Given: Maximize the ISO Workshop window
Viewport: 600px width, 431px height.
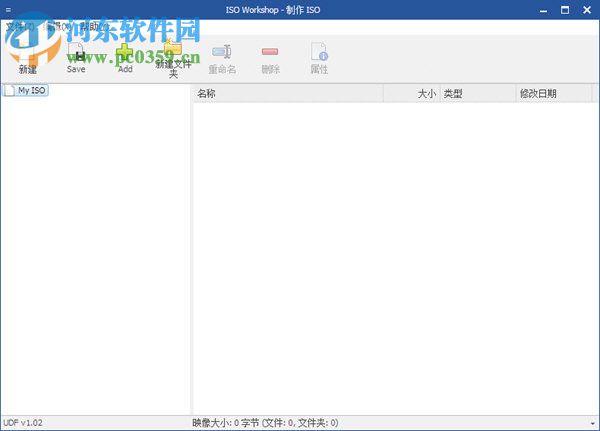Looking at the screenshot, I should [x=565, y=10].
